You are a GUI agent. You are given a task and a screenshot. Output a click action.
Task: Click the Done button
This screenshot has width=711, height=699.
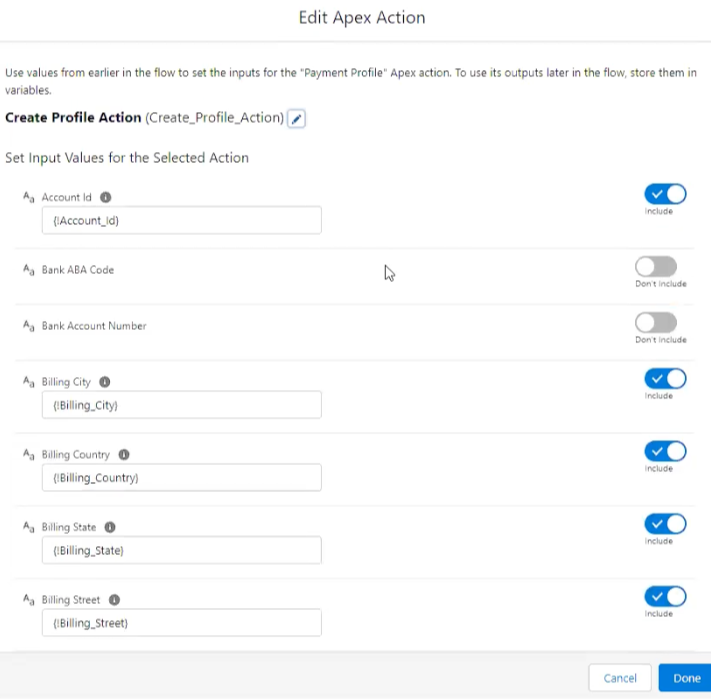686,678
